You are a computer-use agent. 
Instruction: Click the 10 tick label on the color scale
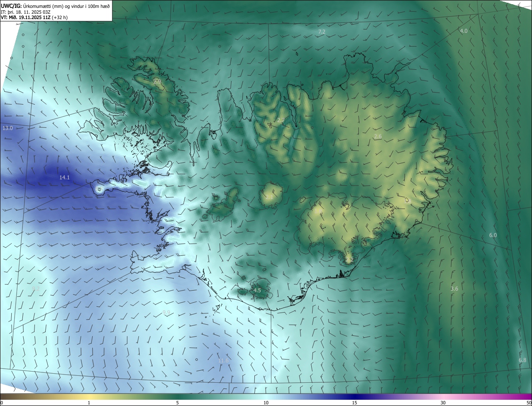click(266, 403)
